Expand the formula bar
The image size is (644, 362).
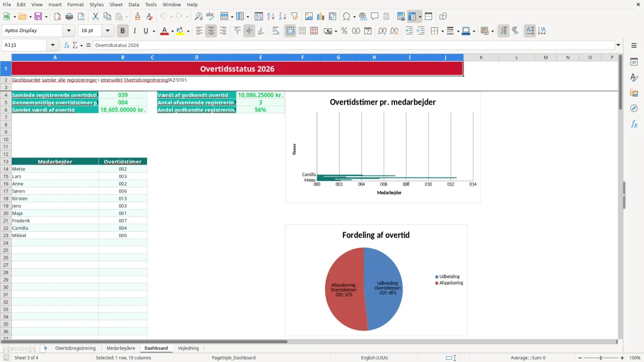click(x=618, y=45)
